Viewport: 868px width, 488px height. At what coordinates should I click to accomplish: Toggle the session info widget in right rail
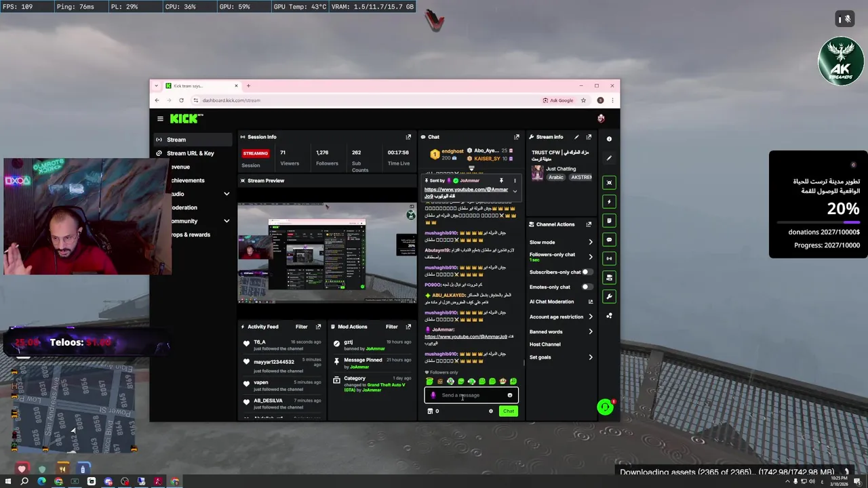click(609, 258)
